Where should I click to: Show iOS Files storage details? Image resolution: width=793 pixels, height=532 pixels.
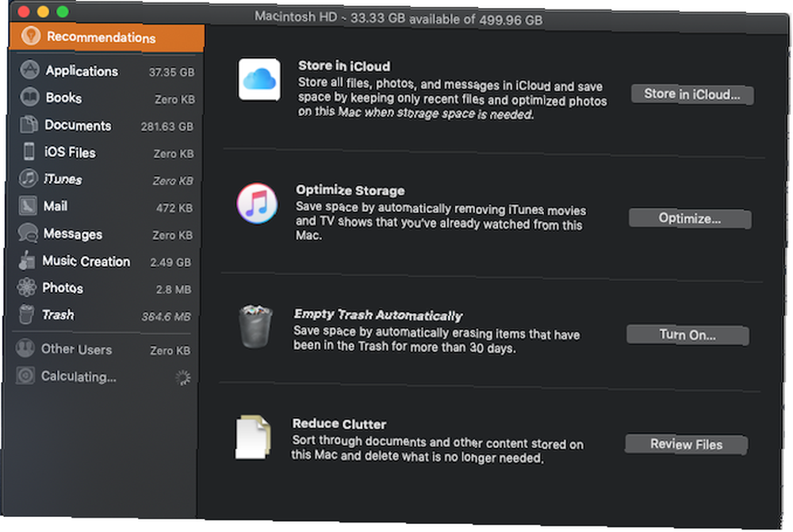104,152
